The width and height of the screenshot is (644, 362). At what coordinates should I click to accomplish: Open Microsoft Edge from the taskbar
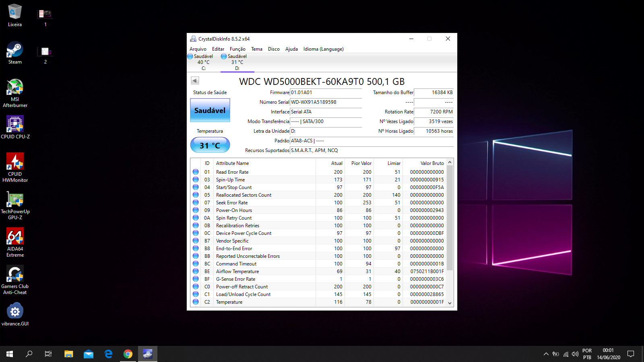pyautogui.click(x=108, y=354)
